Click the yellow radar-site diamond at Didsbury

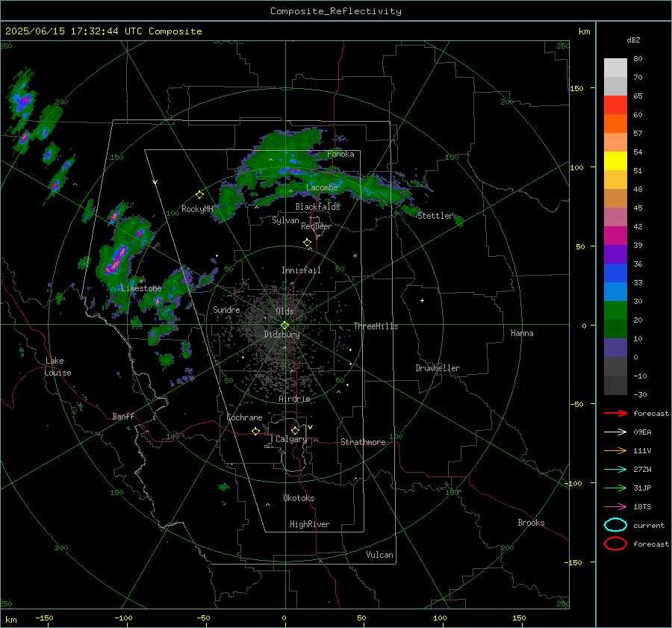pyautogui.click(x=284, y=326)
